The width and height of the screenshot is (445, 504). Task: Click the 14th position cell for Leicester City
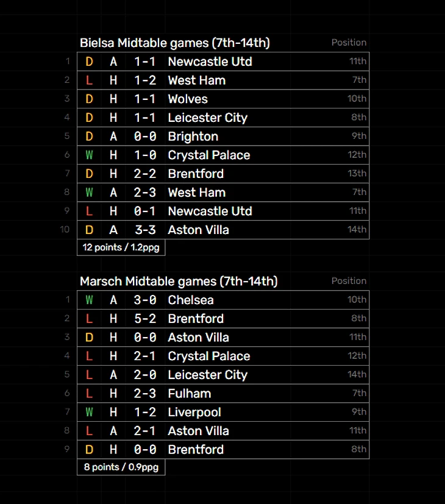tap(357, 375)
